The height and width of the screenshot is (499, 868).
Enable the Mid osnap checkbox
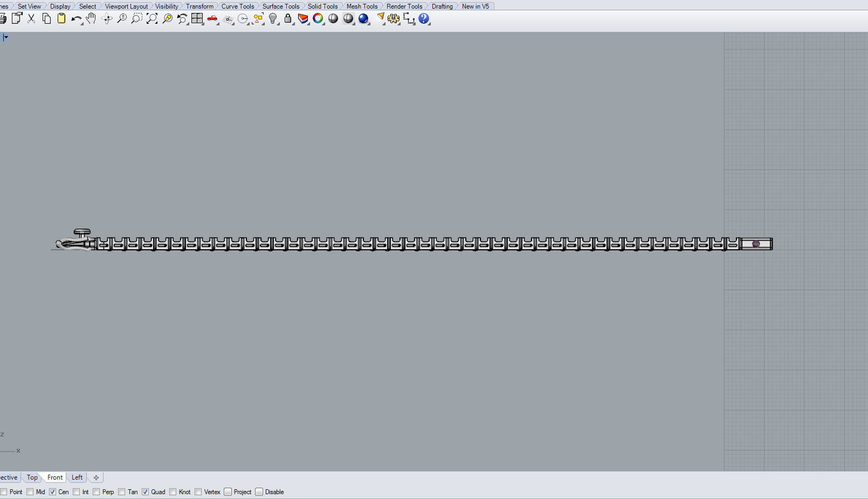(x=30, y=492)
